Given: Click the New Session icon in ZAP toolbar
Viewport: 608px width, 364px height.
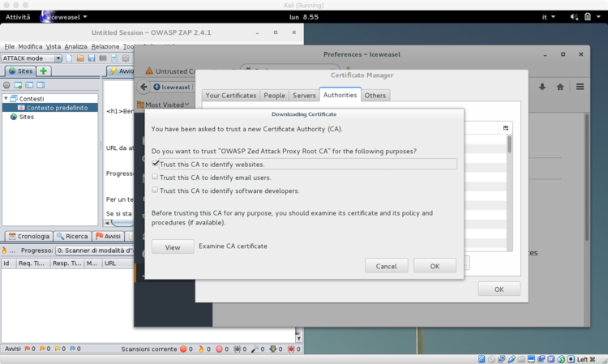Looking at the screenshot, I should 70,58.
